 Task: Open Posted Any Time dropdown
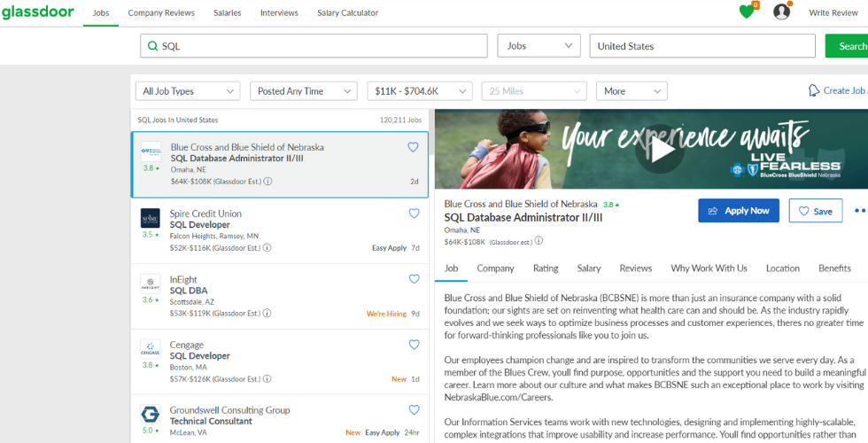click(x=303, y=91)
